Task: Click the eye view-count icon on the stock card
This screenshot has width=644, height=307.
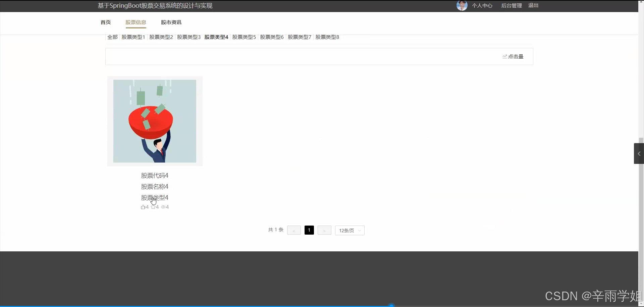Action: tap(163, 207)
